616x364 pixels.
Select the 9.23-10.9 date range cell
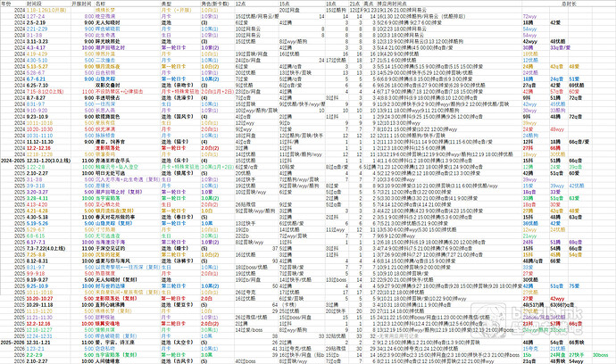(37, 116)
